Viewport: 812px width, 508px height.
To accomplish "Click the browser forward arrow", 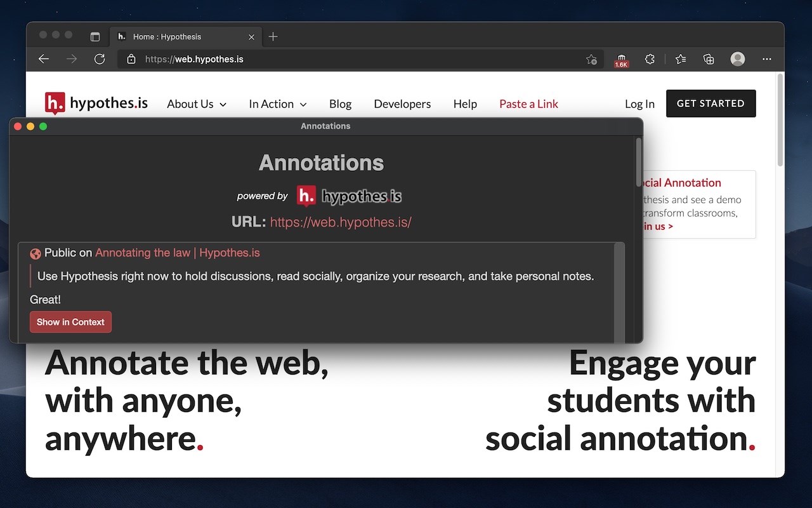I will (x=72, y=59).
